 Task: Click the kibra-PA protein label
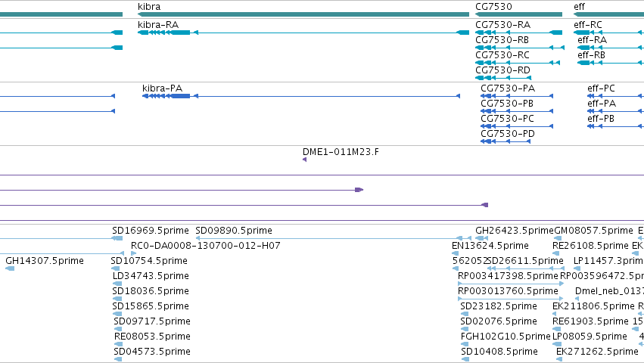[162, 88]
